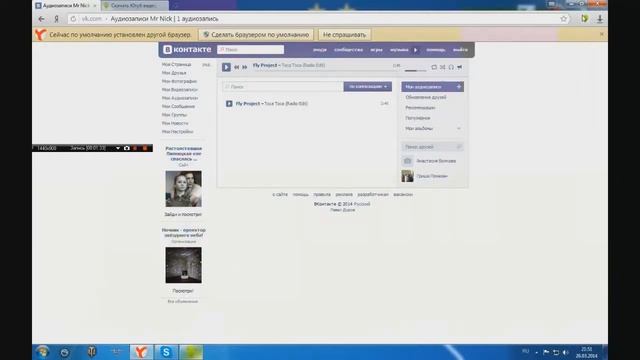Click the разработчикам footer link
This screenshot has height=360, width=640.
click(373, 194)
